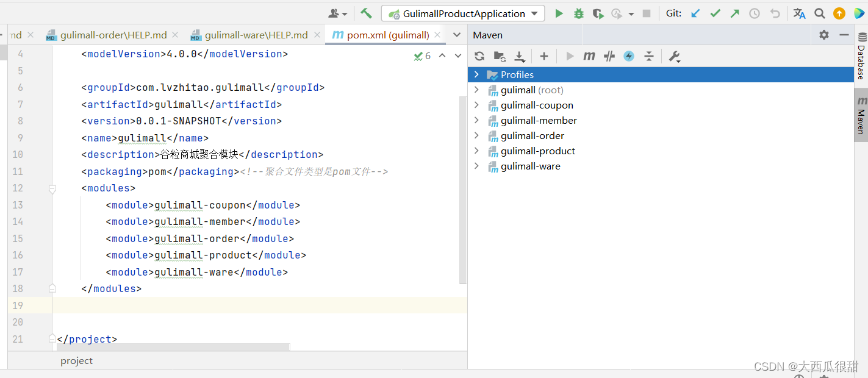Screen dimensions: 868x378
Task: Switch to gulimall-order\HELP.md tab
Action: click(113, 35)
